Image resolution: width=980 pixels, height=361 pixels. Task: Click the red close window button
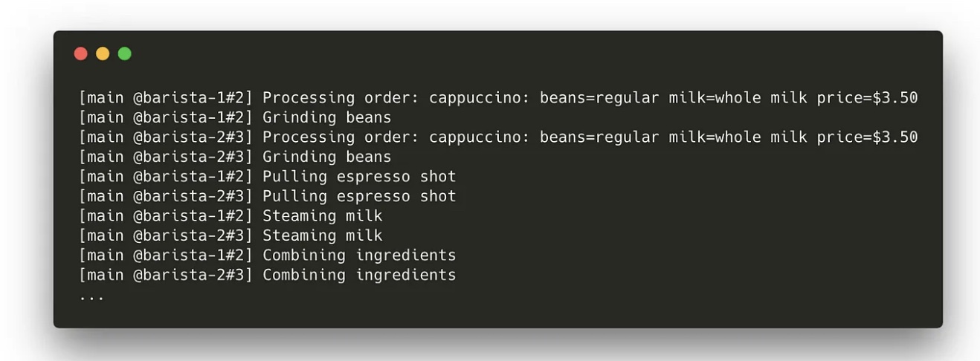point(81,53)
